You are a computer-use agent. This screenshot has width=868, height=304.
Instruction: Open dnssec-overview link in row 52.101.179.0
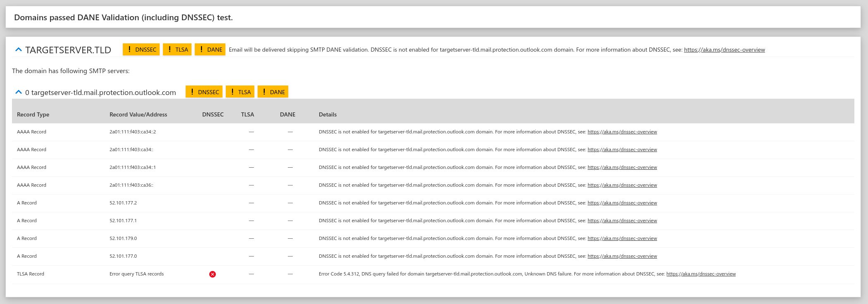622,238
